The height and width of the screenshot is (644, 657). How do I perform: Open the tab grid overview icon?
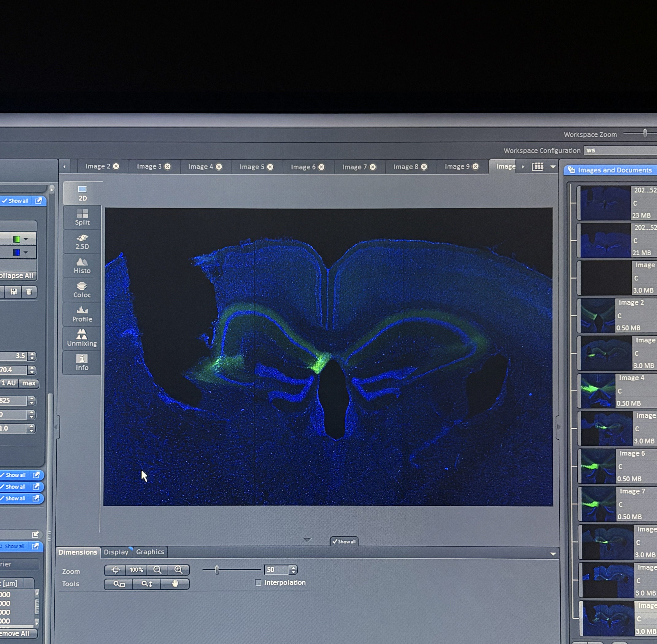click(538, 167)
